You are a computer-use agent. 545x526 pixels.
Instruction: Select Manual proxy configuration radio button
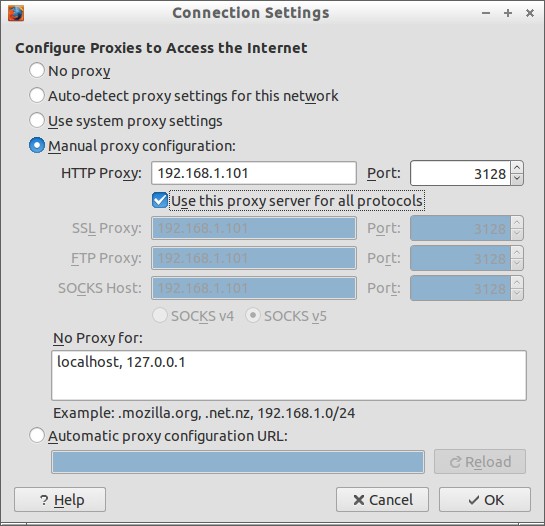37,145
